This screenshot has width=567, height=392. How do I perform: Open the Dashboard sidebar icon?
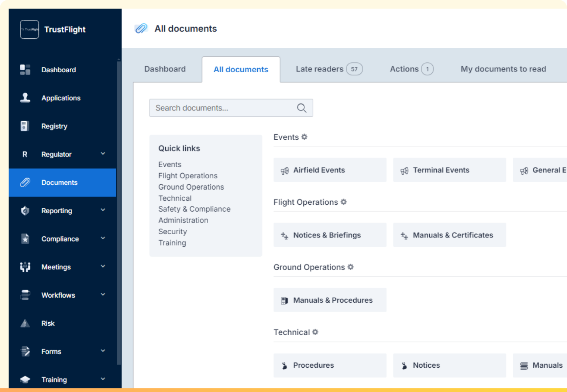click(25, 69)
